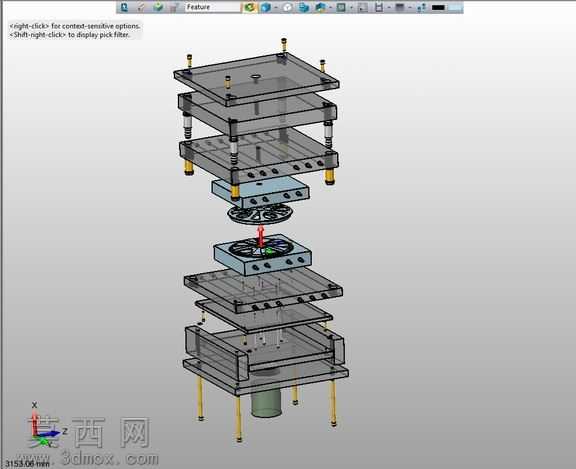Click the light blue swatch at the toolbar's end

[455, 7]
